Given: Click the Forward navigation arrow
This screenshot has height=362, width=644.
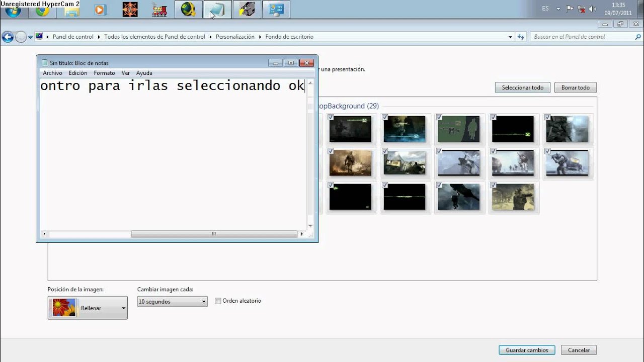Looking at the screenshot, I should pos(21,37).
